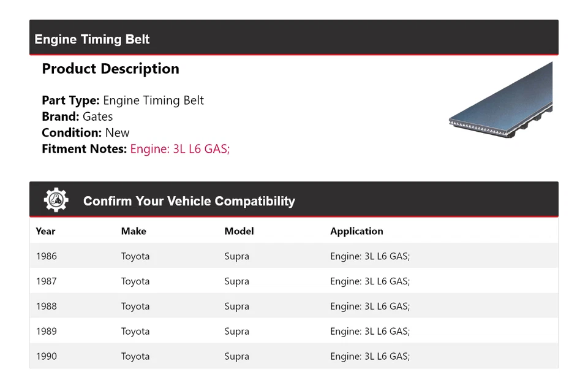Select the 1987 year cell

coord(46,281)
